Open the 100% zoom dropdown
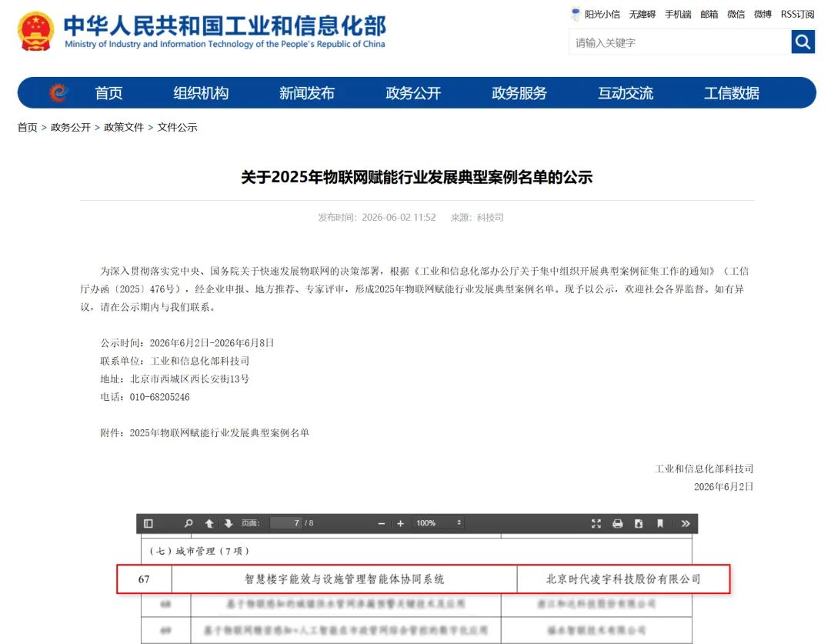 [x=439, y=523]
